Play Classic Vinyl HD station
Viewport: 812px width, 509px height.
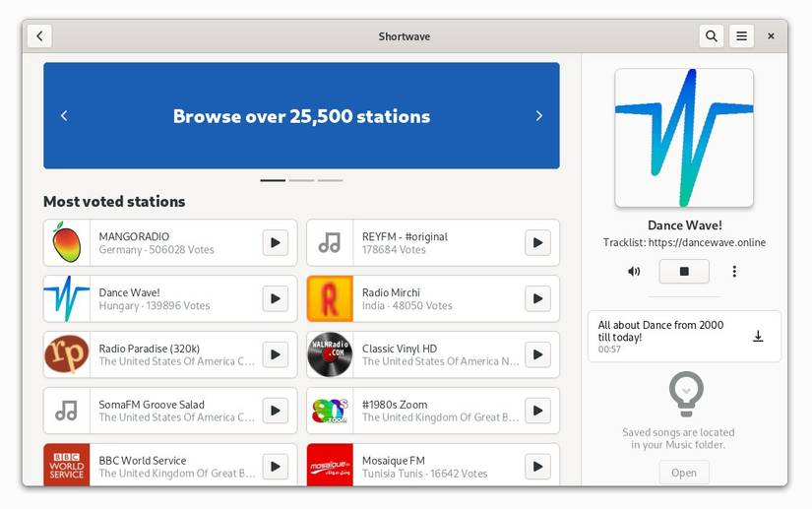tap(538, 354)
